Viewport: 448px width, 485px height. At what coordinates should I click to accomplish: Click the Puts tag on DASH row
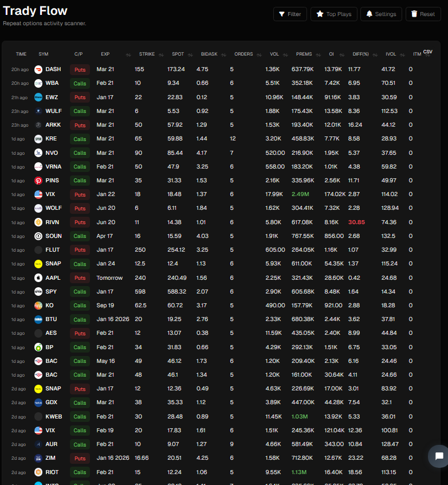click(80, 69)
